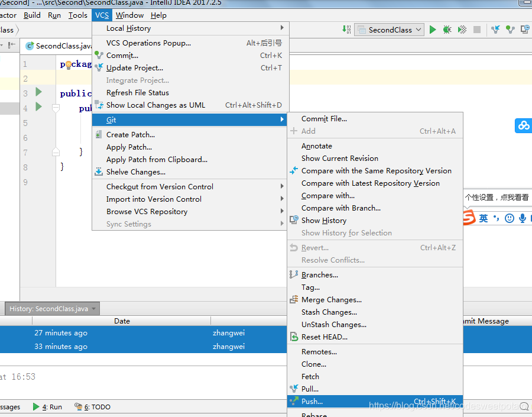The image size is (532, 417).
Task: Click the intention light bulb on line 1
Action: tap(69, 64)
